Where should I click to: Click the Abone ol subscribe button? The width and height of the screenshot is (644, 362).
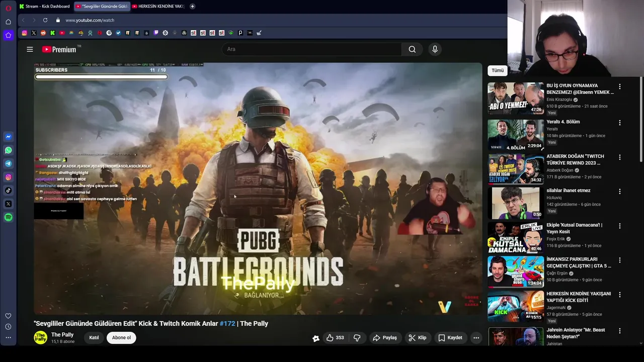(x=121, y=338)
